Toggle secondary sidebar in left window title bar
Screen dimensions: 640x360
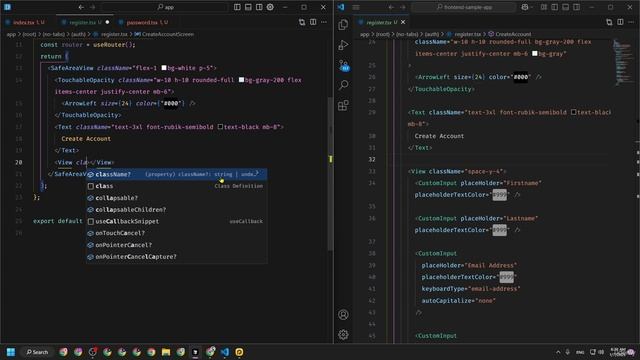(x=259, y=7)
